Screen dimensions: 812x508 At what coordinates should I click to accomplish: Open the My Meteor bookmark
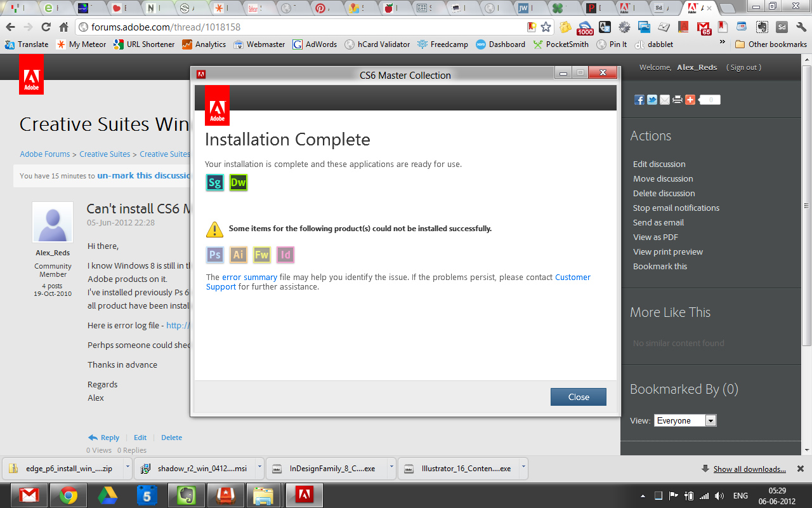tap(81, 44)
